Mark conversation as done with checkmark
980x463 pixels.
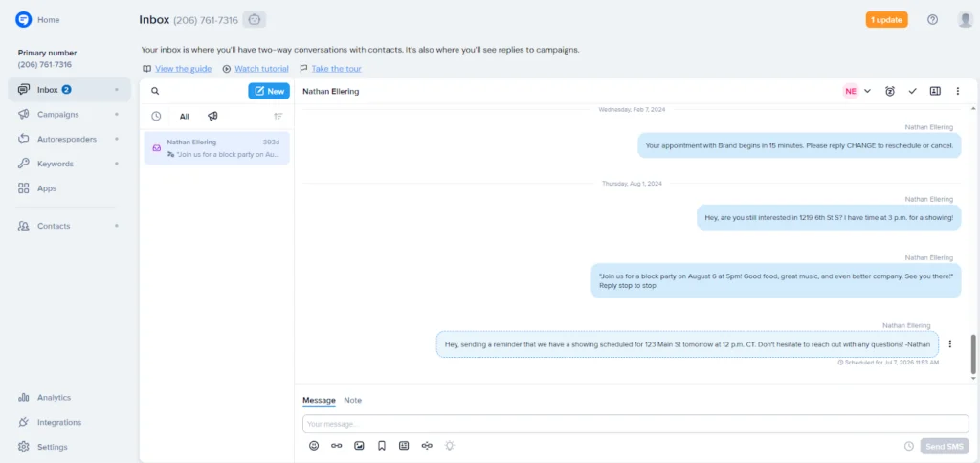click(x=912, y=91)
